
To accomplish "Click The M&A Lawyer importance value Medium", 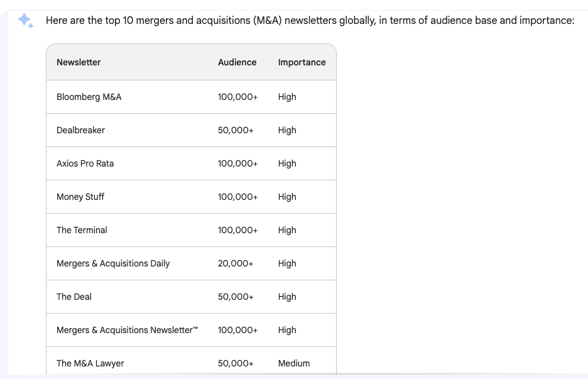I will (293, 363).
